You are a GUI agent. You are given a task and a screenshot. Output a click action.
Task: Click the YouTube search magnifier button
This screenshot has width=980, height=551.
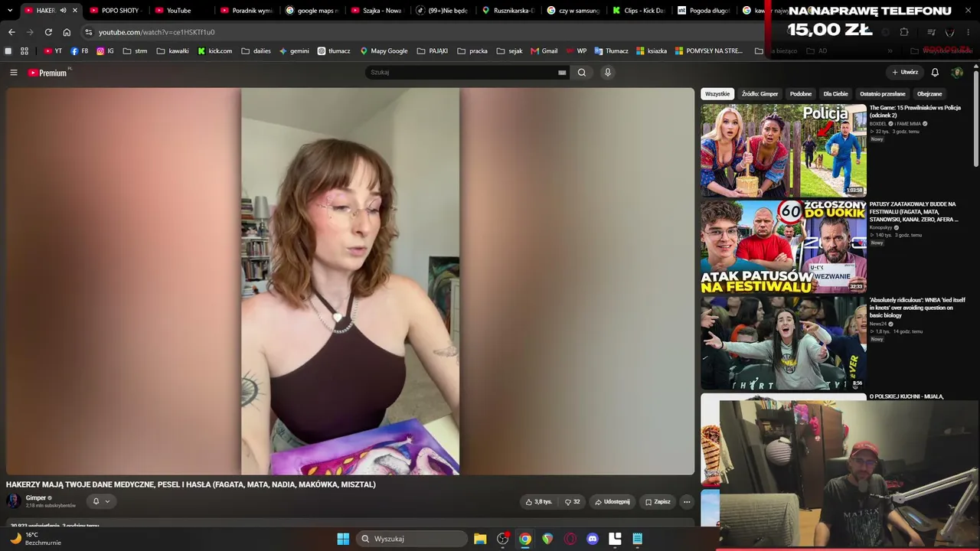[x=582, y=73]
